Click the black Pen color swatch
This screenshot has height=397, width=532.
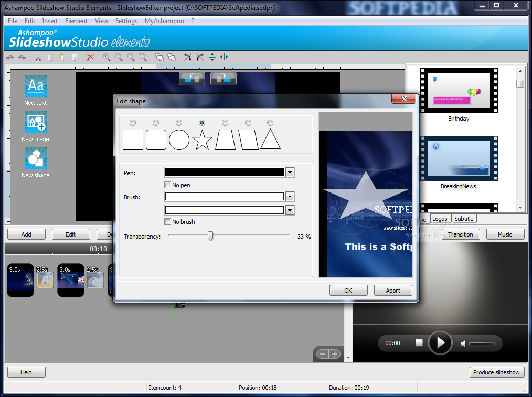(x=224, y=173)
